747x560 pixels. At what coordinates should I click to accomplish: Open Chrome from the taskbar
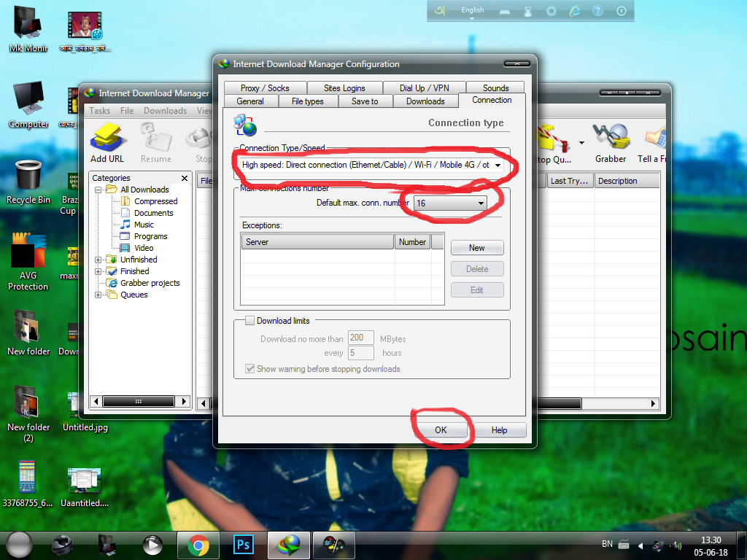point(198,545)
